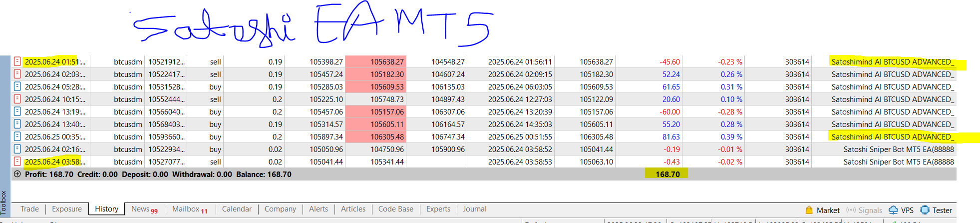
Task: Click the change value 0.39 %
Action: tap(731, 137)
